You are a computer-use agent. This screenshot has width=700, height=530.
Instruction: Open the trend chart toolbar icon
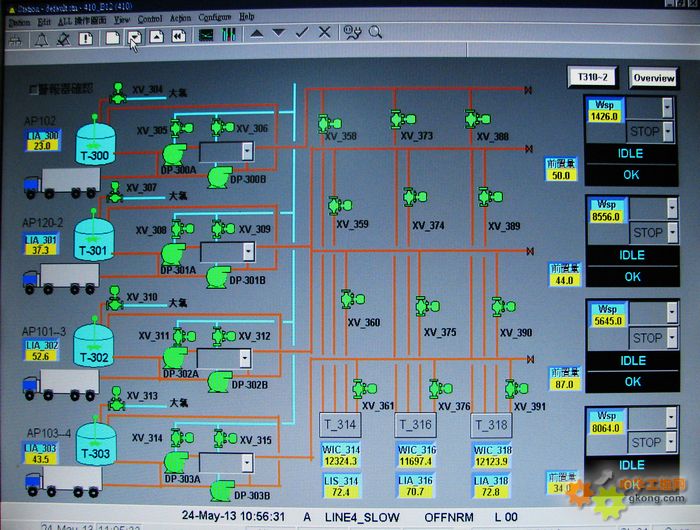tap(206, 35)
